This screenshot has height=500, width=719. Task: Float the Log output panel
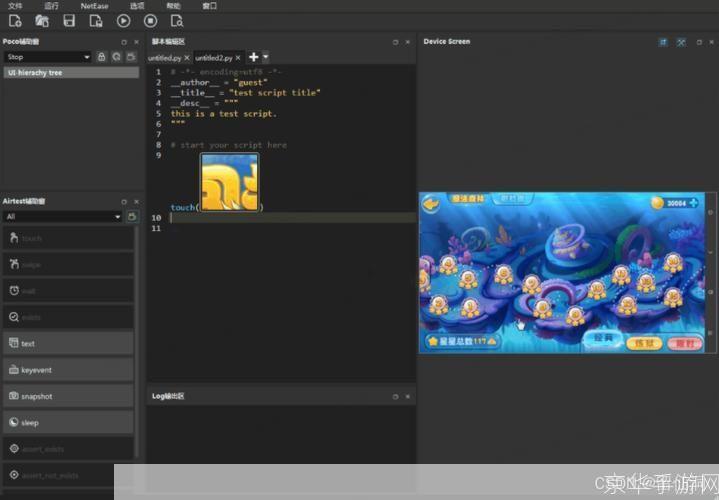click(395, 397)
